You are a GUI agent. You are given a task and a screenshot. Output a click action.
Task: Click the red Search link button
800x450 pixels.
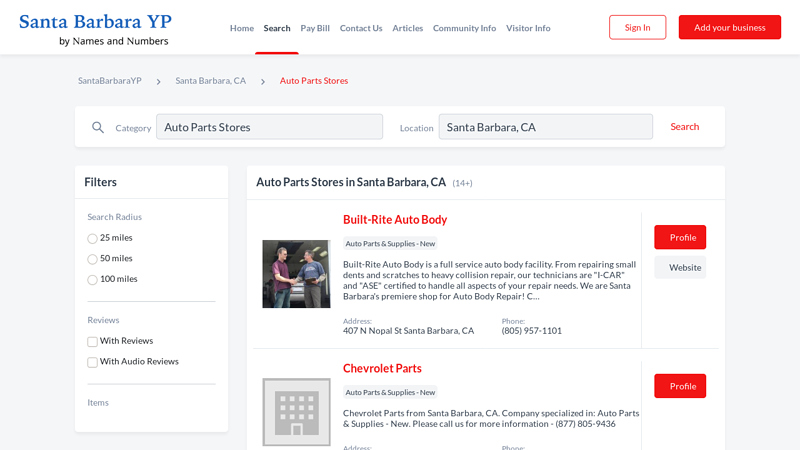point(685,127)
